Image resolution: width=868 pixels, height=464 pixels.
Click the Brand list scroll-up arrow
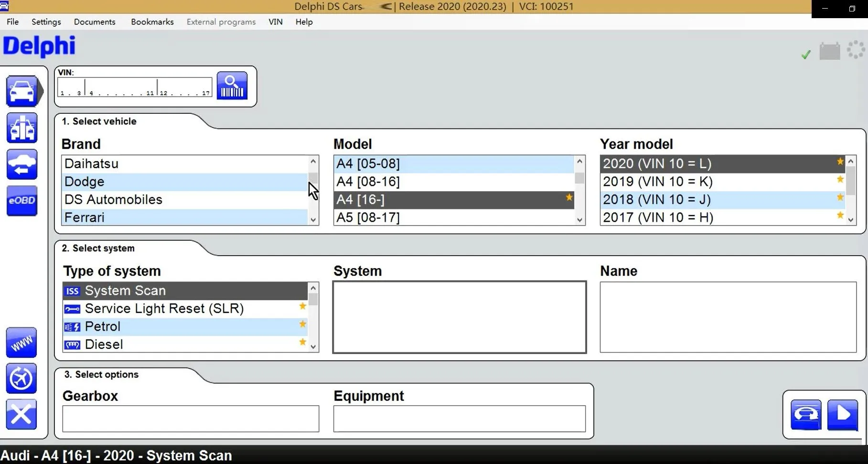(313, 162)
